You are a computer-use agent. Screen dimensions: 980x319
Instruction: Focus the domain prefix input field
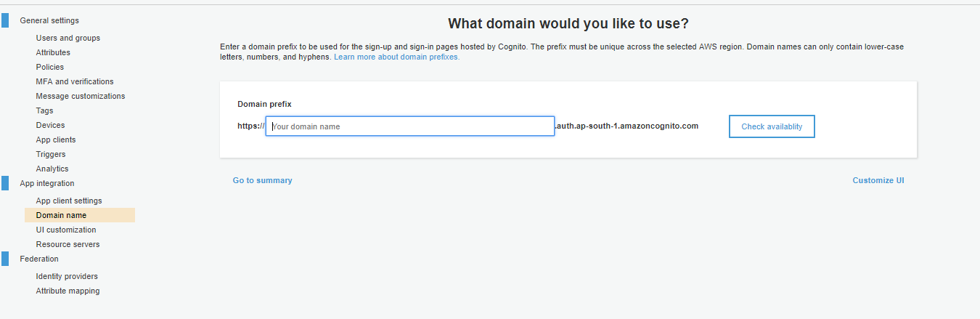click(410, 126)
